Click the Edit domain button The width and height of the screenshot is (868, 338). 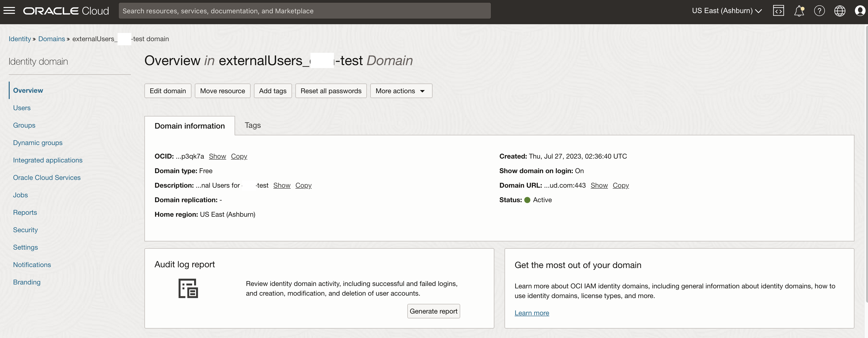pyautogui.click(x=167, y=91)
